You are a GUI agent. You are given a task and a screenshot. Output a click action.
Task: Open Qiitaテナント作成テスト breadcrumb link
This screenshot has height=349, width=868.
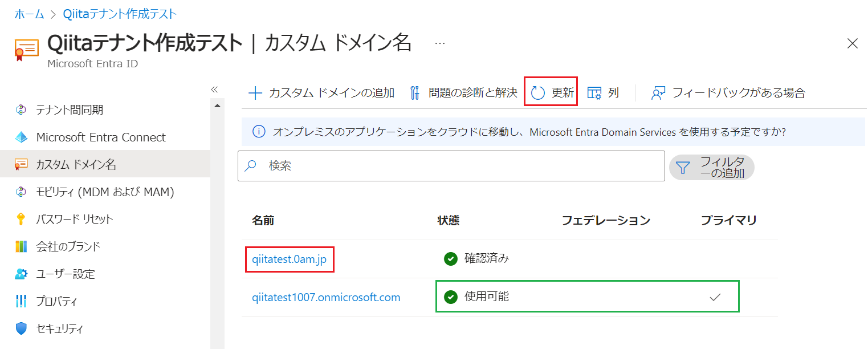(x=120, y=14)
